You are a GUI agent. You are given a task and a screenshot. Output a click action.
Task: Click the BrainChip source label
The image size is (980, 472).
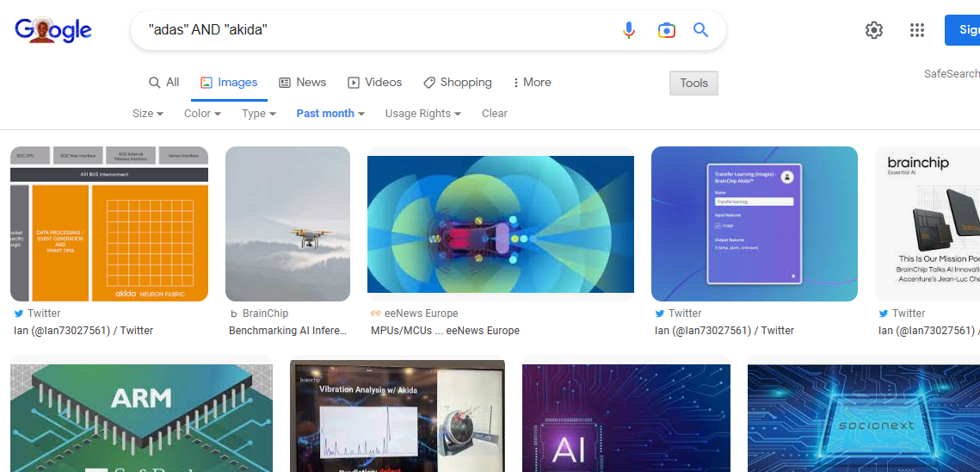pos(265,313)
